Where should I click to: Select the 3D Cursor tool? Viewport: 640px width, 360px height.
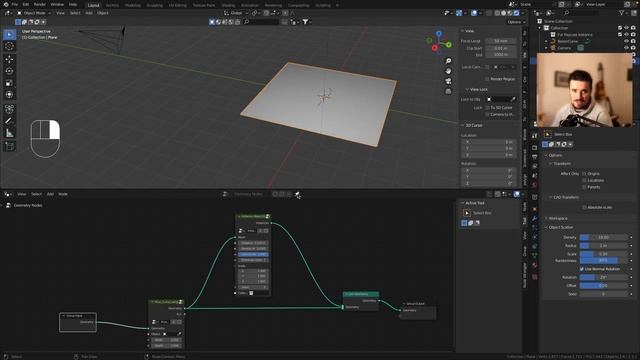click(x=9, y=47)
